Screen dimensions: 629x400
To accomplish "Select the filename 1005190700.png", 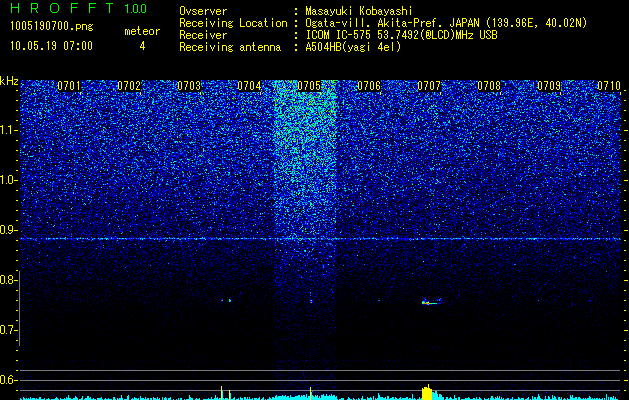I will tap(52, 26).
